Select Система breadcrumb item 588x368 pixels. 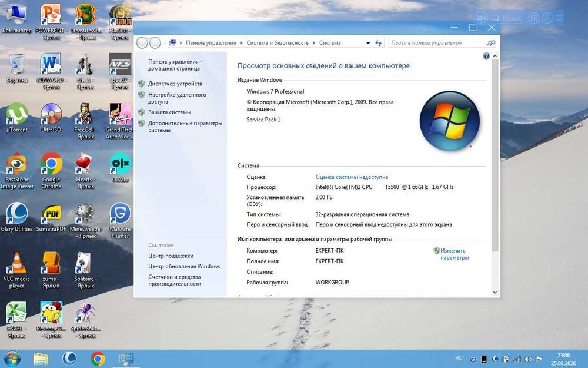330,43
